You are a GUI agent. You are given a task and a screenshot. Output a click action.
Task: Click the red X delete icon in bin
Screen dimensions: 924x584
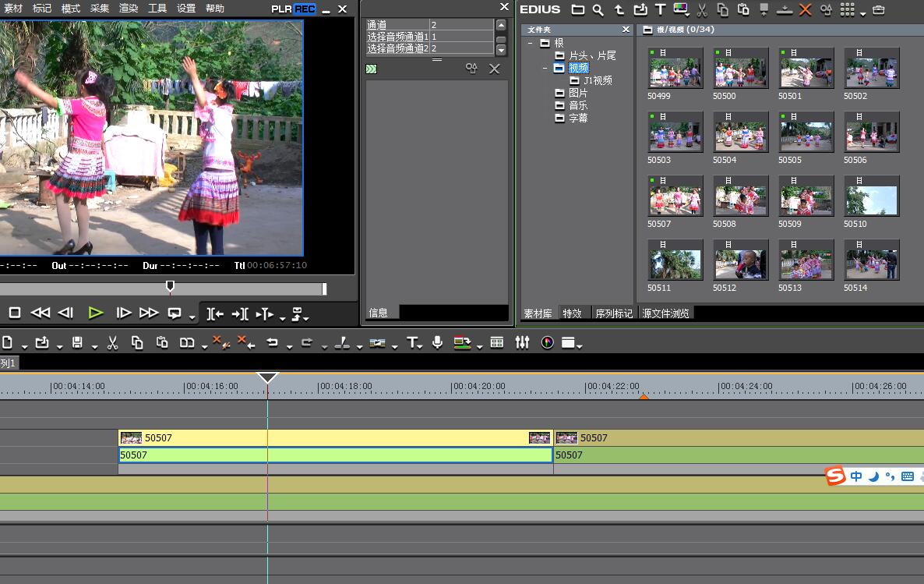tap(806, 10)
